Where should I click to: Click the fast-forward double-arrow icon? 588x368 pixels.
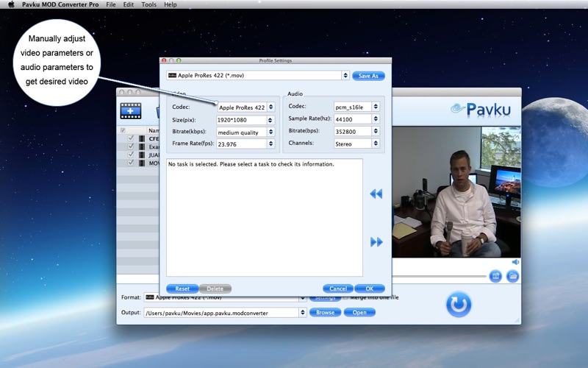[376, 242]
